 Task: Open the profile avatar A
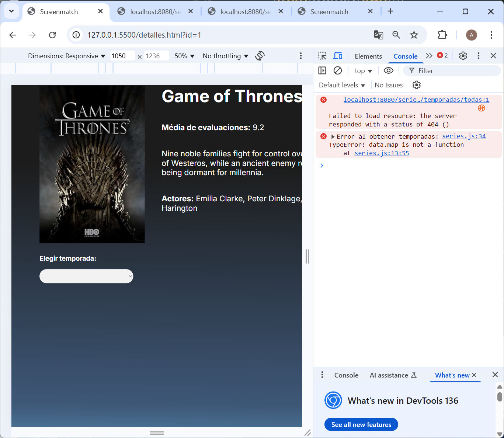point(472,35)
